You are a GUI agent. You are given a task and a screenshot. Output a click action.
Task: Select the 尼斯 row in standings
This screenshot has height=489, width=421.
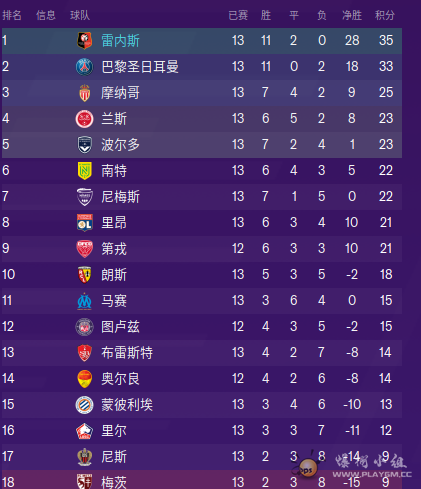tap(202, 457)
